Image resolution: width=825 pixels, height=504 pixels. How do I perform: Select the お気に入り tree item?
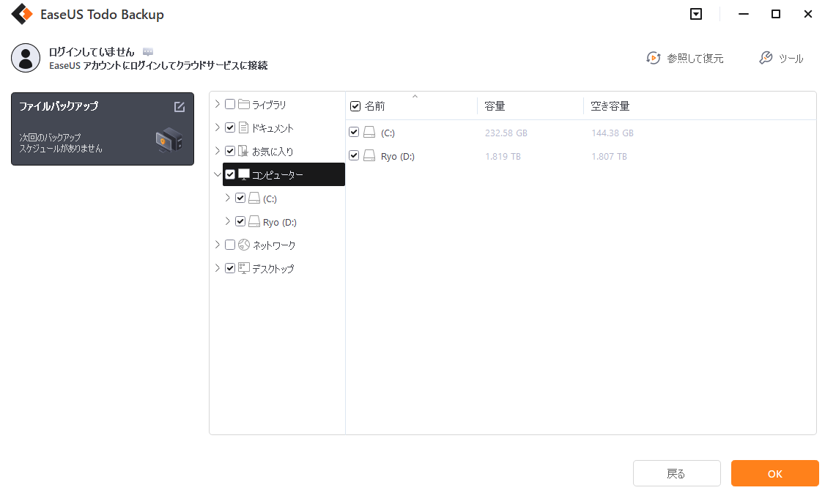pyautogui.click(x=273, y=151)
